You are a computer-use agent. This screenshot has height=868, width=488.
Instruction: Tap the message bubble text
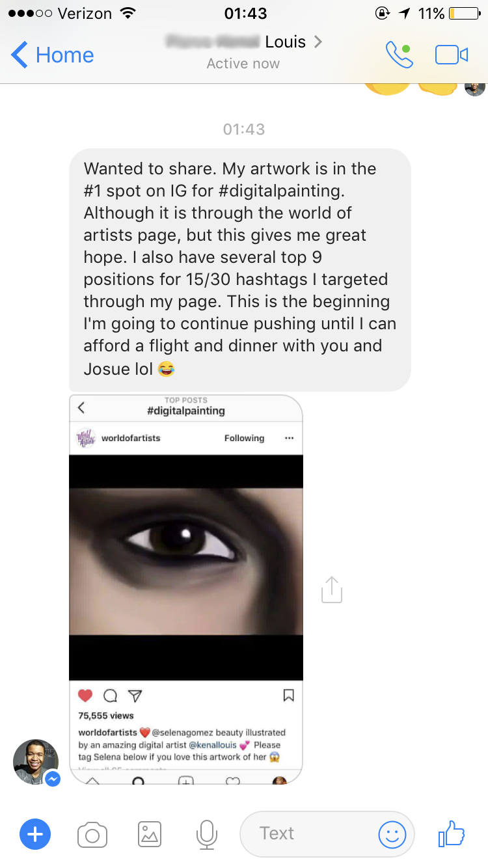point(240,269)
